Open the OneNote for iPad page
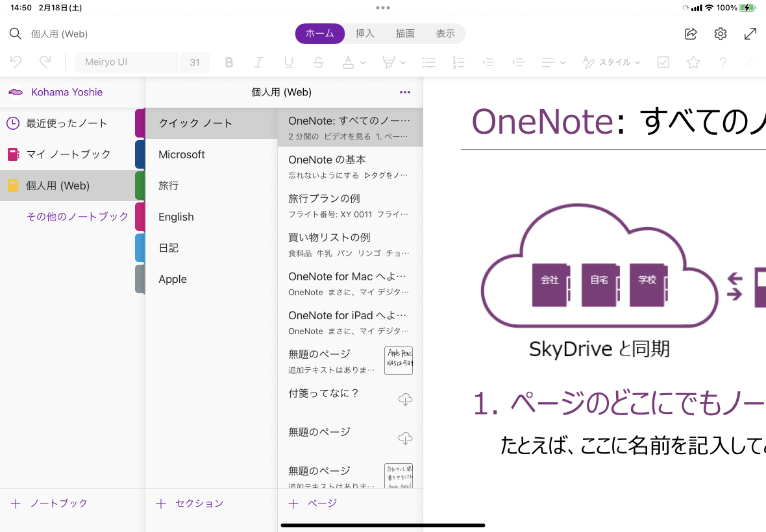This screenshot has height=532, width=766. (350, 322)
